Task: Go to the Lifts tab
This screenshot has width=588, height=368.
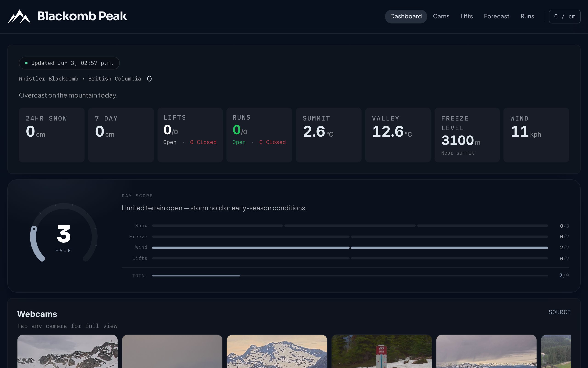Action: point(466,16)
